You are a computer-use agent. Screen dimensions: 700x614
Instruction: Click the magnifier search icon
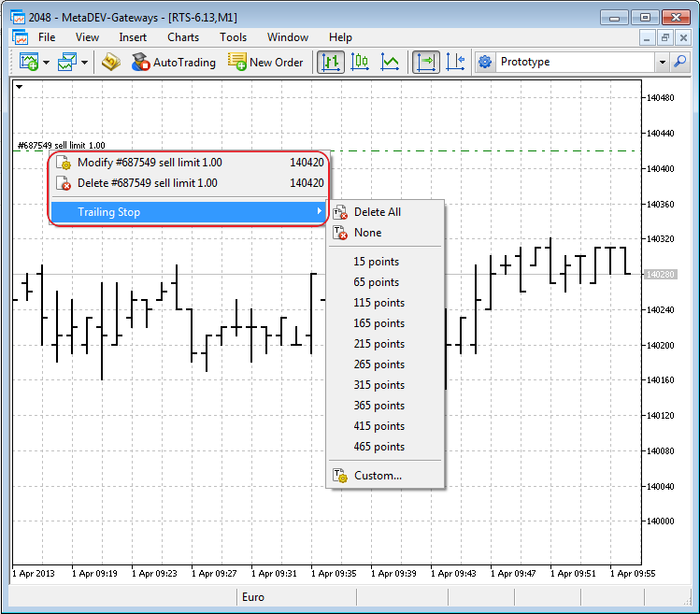point(680,62)
